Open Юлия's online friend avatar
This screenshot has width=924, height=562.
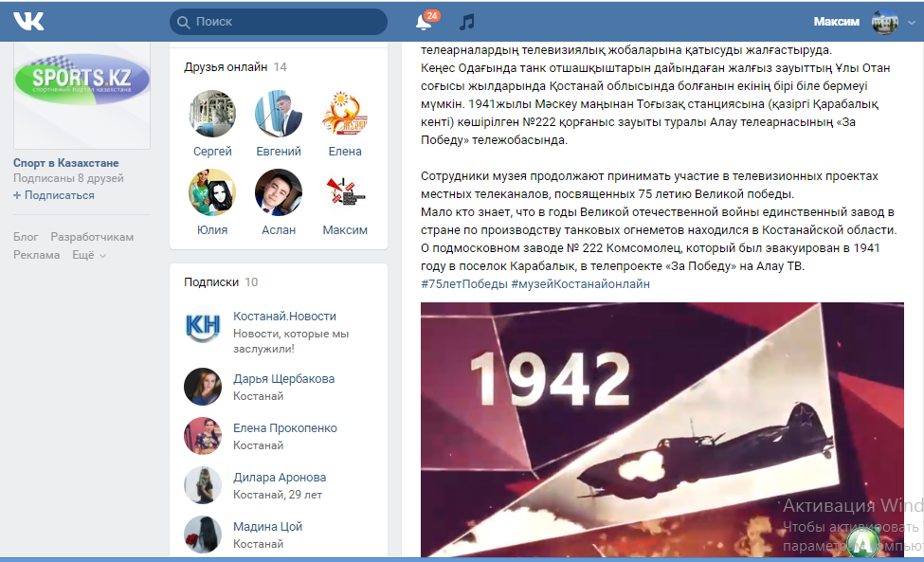point(212,192)
